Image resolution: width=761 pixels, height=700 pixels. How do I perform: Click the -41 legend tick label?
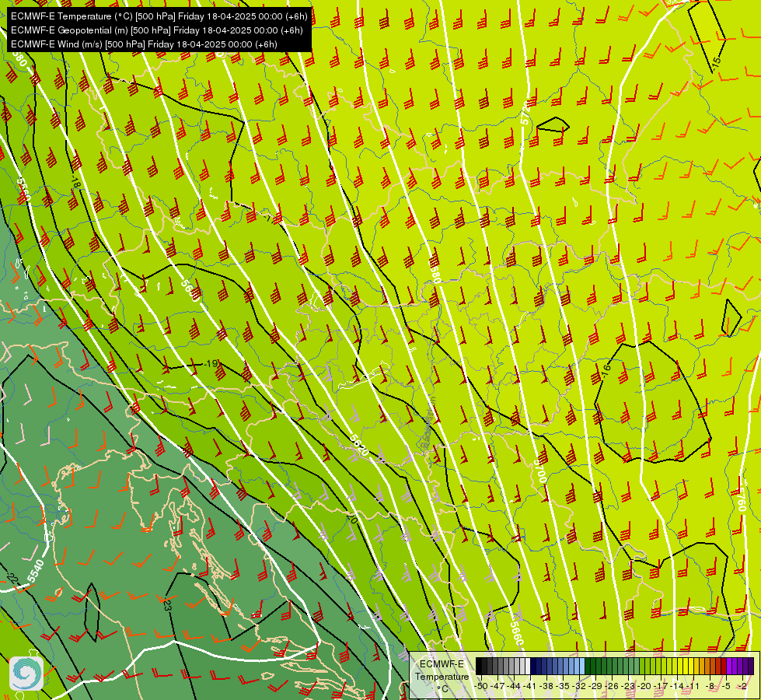click(530, 686)
